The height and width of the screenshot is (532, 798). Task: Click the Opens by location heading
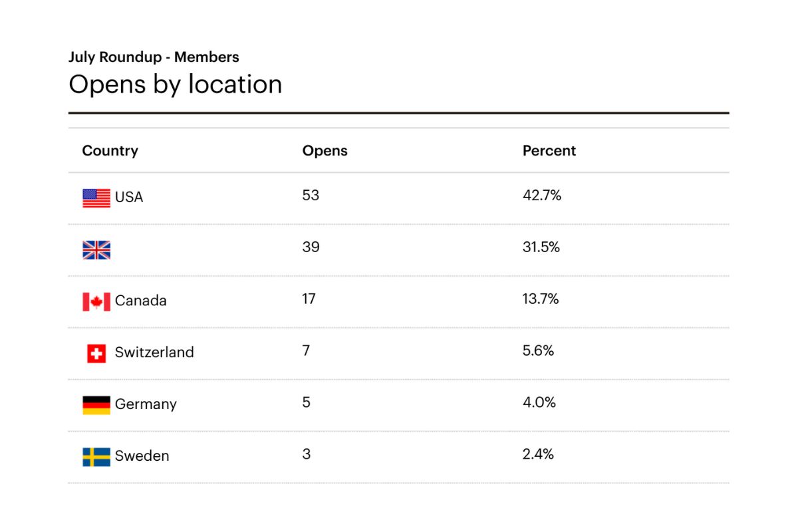(x=176, y=85)
